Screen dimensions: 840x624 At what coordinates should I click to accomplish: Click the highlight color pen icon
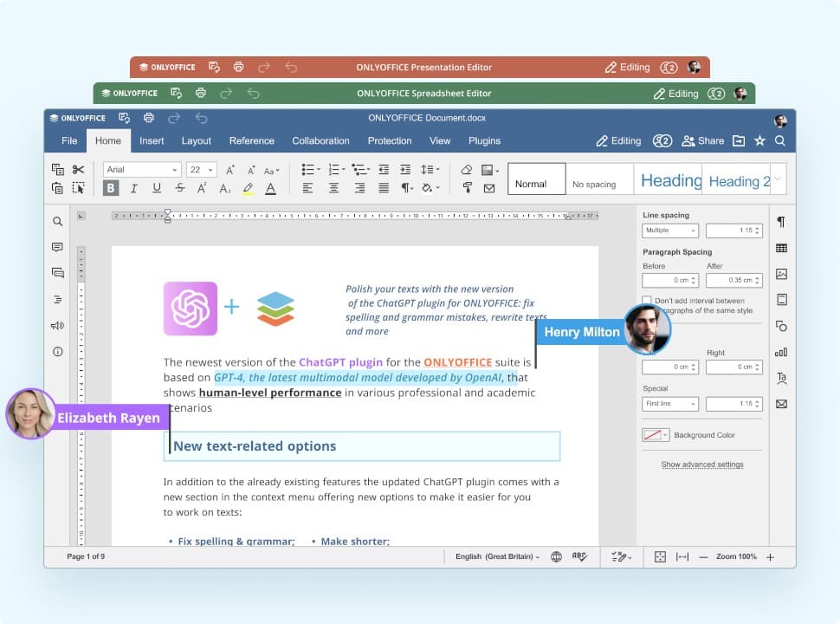[248, 188]
